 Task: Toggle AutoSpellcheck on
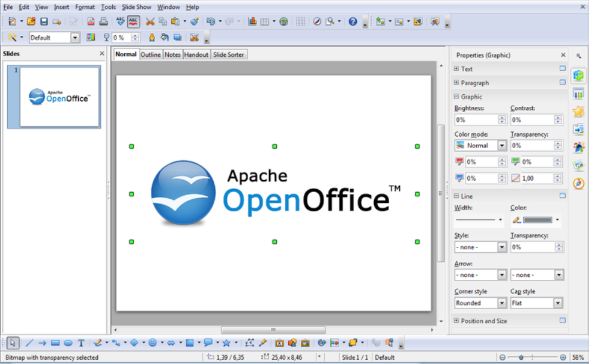pyautogui.click(x=132, y=21)
